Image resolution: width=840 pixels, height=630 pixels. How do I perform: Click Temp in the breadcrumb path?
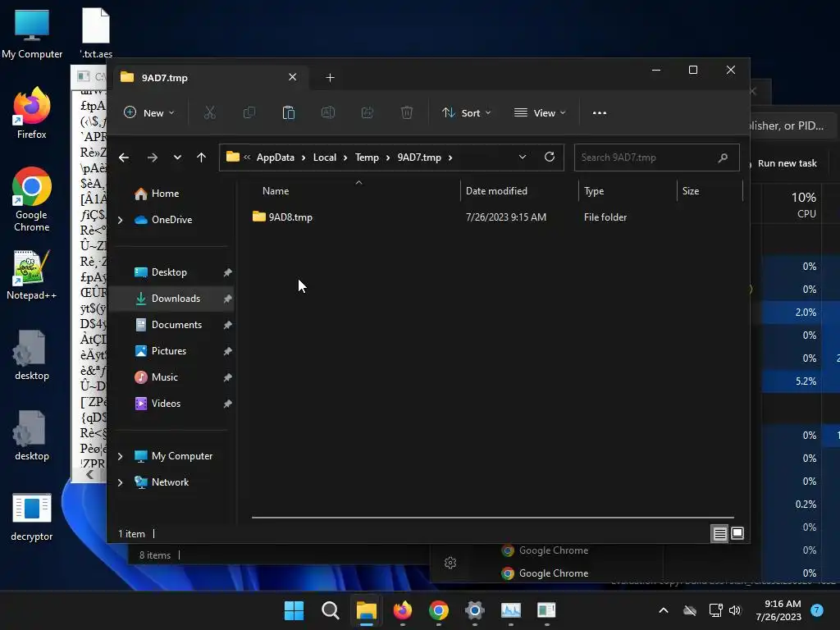point(367,157)
